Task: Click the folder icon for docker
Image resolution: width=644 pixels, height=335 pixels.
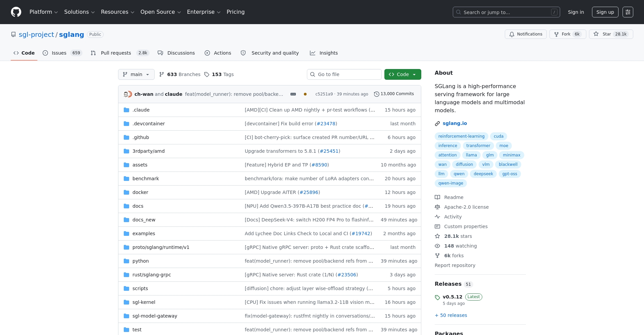Action: pyautogui.click(x=126, y=192)
